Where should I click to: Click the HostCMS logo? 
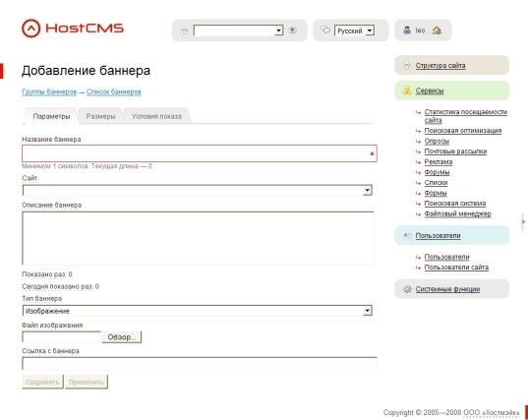click(x=73, y=28)
